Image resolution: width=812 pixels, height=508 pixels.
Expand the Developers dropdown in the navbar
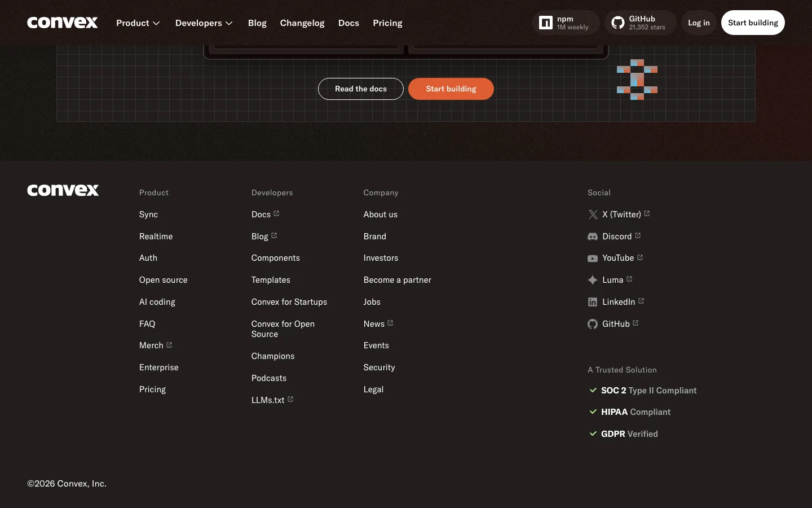[204, 23]
